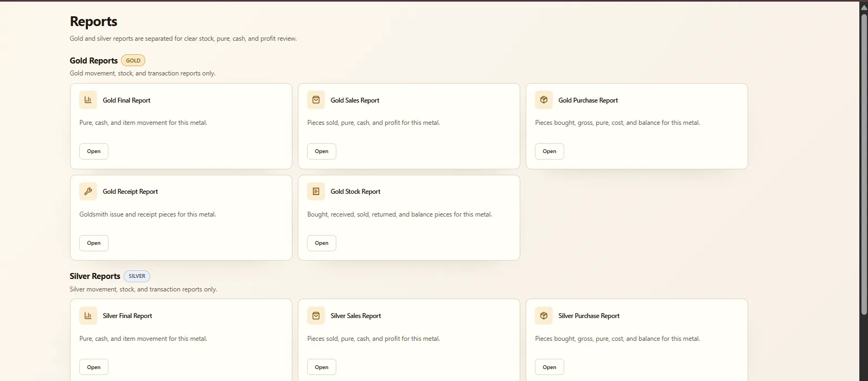868x381 pixels.
Task: Click the Silver Purchase Report box icon
Action: [544, 315]
